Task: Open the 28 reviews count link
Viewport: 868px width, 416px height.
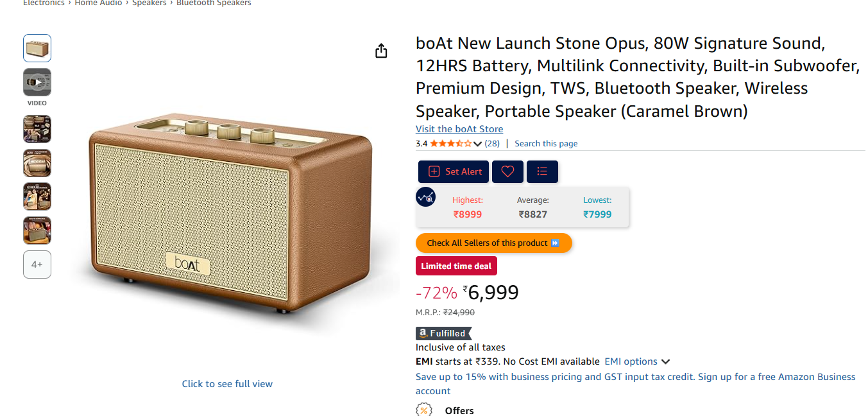Action: click(x=492, y=144)
